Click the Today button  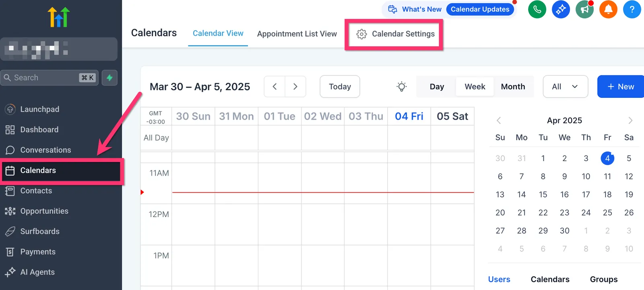[x=340, y=87]
